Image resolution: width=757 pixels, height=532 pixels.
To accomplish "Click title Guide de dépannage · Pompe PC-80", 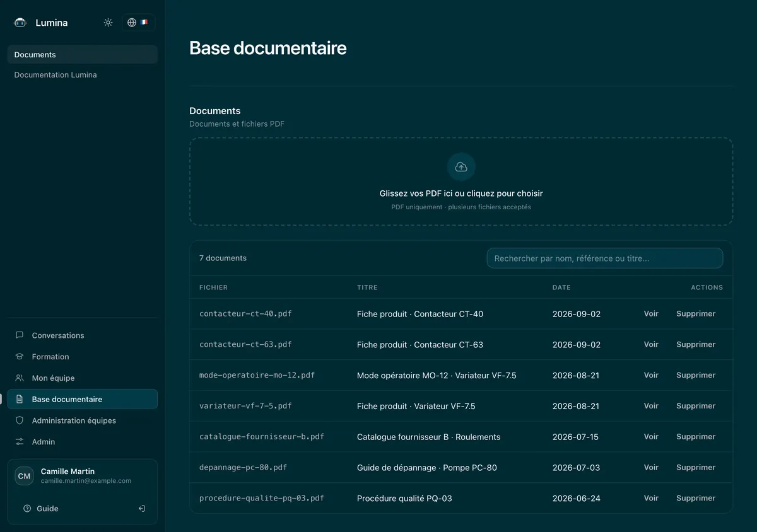I will 427,468.
